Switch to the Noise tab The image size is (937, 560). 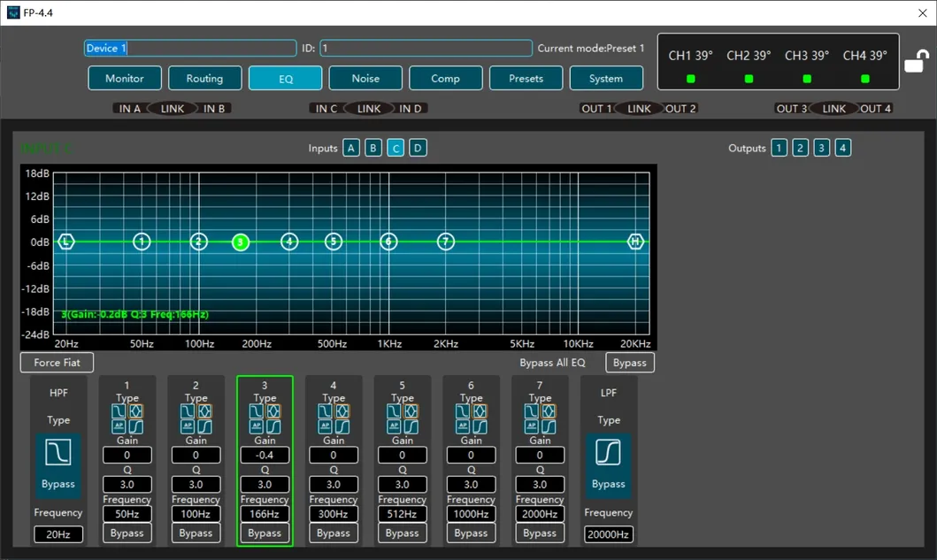click(365, 78)
